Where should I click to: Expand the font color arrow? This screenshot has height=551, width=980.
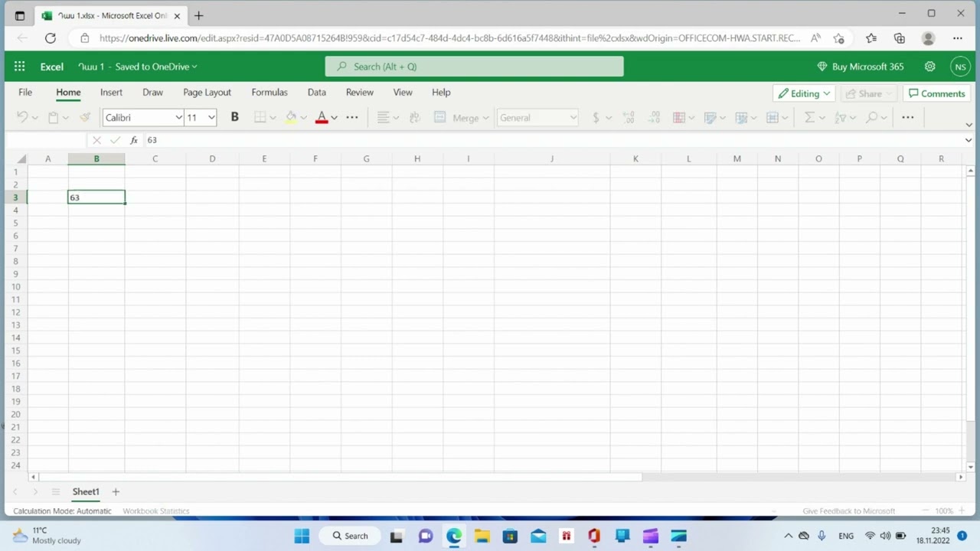[334, 118]
